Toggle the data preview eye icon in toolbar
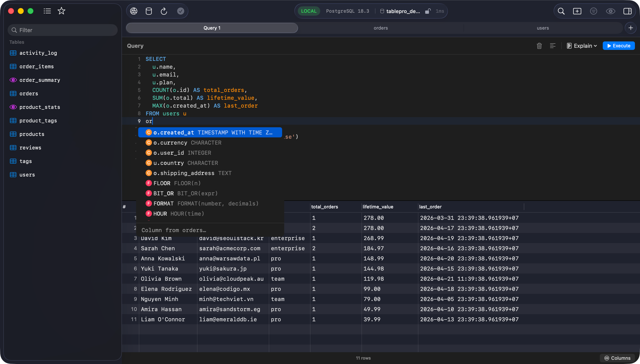The image size is (640, 364). click(610, 11)
